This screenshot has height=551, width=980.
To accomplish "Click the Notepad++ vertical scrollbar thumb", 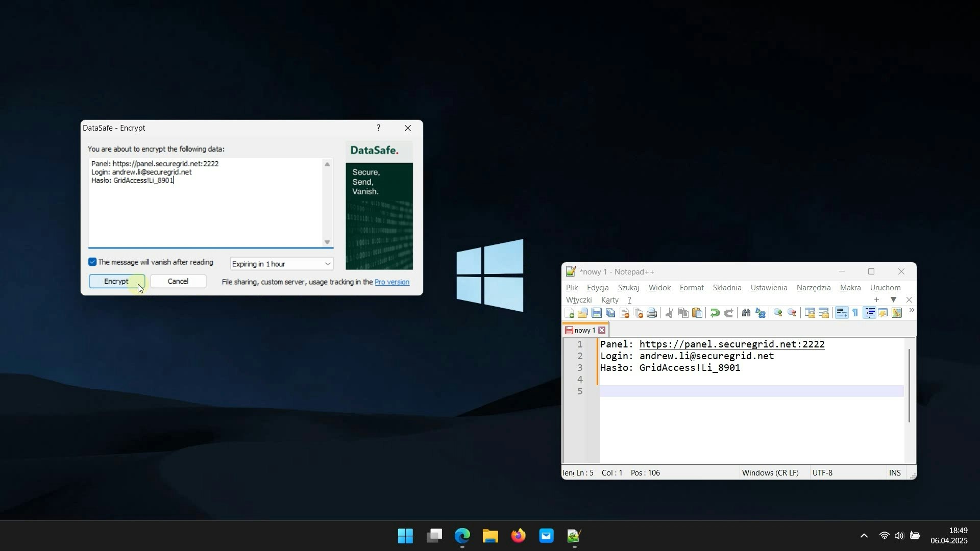I will click(x=909, y=386).
